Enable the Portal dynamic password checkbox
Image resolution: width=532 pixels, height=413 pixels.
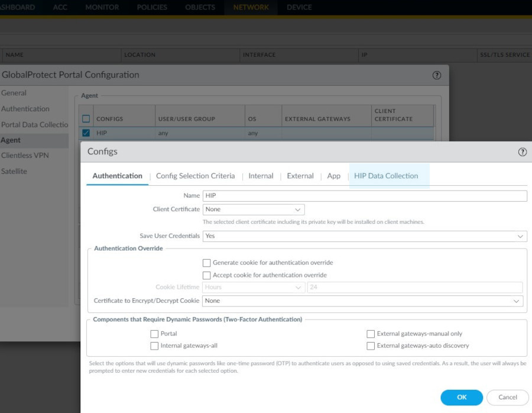(x=154, y=334)
